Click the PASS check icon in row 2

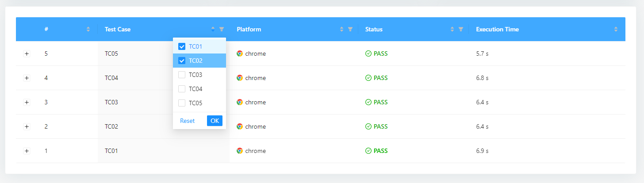(x=368, y=126)
